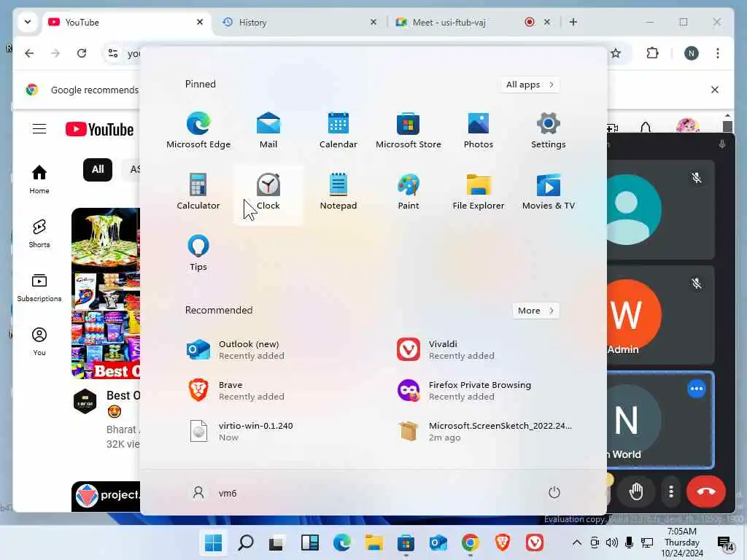Launch the Mail app

pos(268,130)
